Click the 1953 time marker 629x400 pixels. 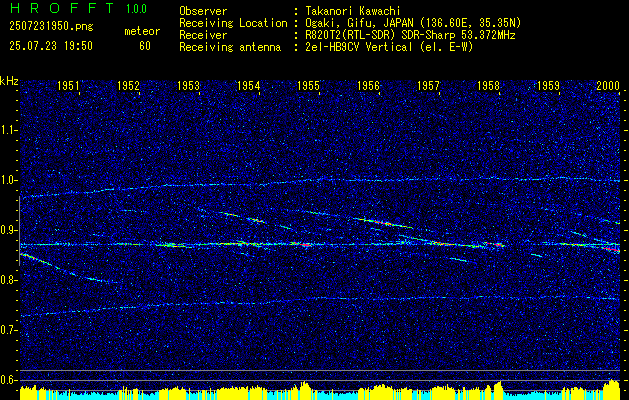pyautogui.click(x=189, y=85)
